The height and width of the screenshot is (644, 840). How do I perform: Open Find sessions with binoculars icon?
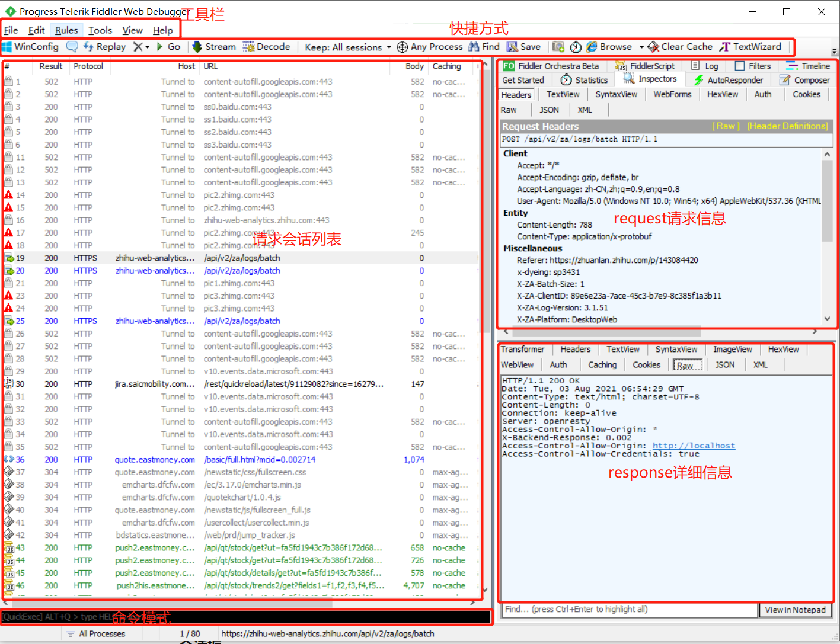484,47
